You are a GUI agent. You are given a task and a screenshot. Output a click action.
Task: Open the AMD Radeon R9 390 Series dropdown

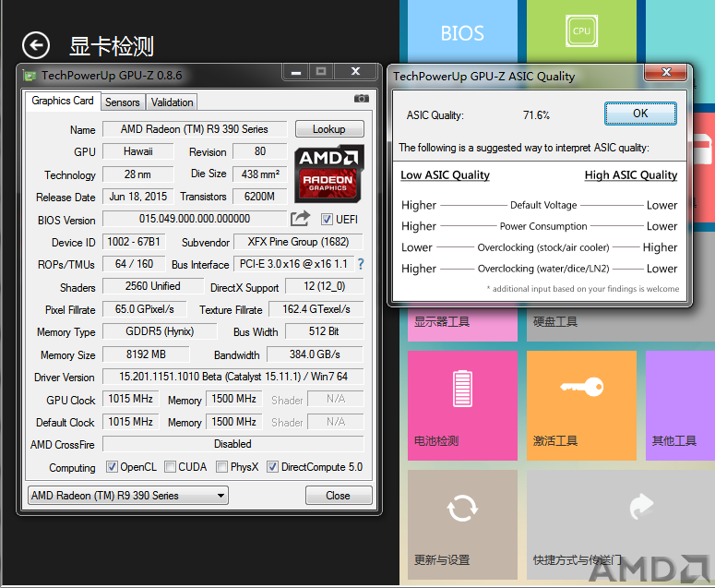click(x=128, y=496)
